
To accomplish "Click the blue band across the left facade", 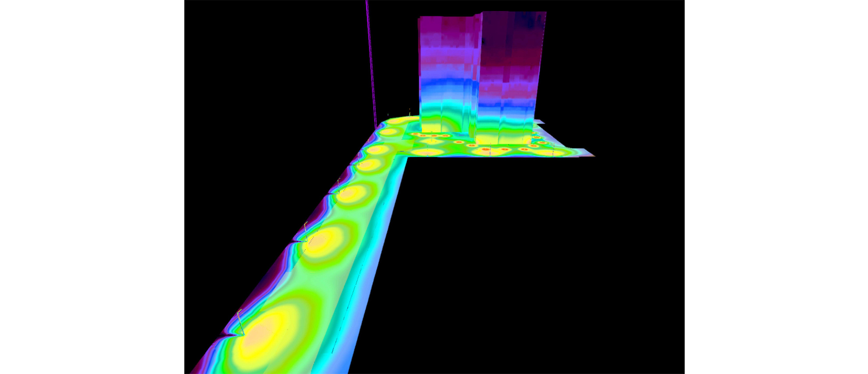I will coord(445,83).
